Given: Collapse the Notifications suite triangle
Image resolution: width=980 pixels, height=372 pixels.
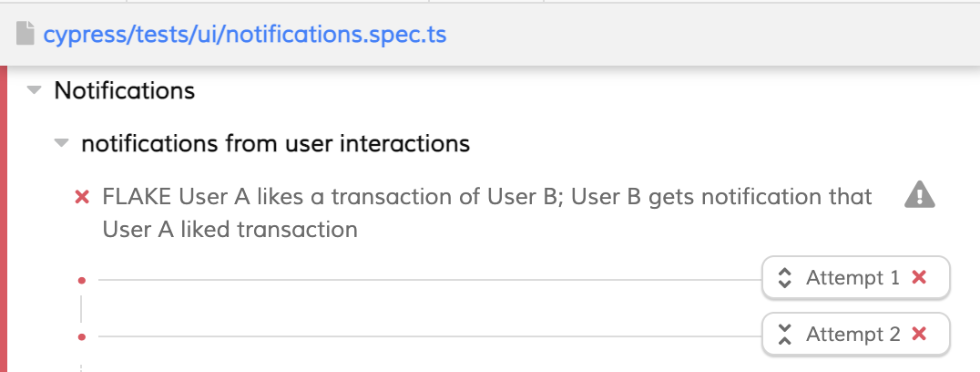Looking at the screenshot, I should coord(35,90).
